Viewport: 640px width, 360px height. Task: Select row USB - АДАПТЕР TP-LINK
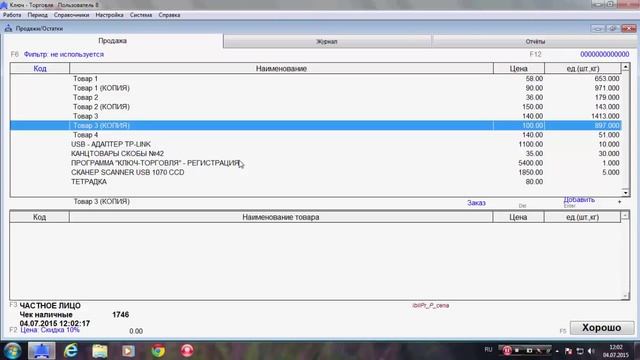tap(316, 144)
